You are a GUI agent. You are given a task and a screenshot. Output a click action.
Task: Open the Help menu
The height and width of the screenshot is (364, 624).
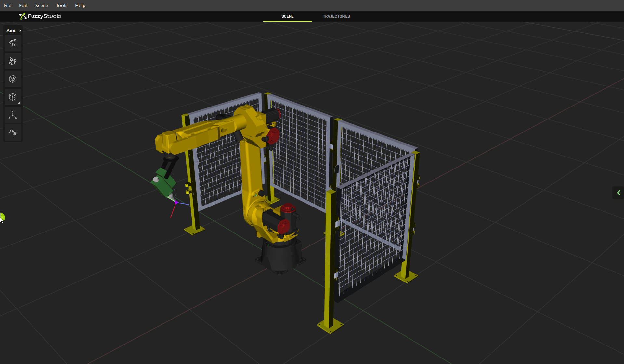pos(80,5)
